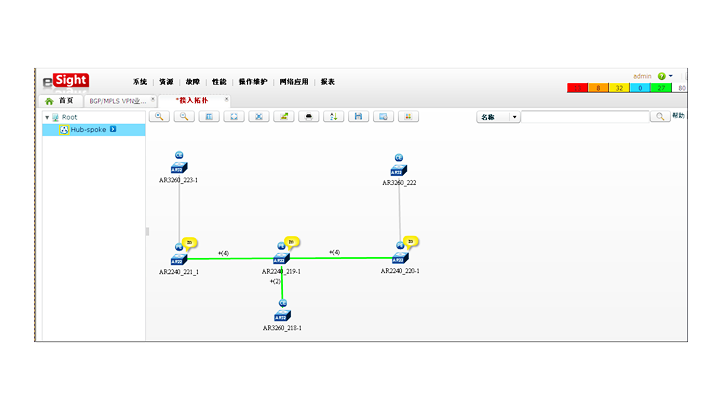Collapse the Root tree node
This screenshot has height=400, width=712.
pyautogui.click(x=47, y=117)
